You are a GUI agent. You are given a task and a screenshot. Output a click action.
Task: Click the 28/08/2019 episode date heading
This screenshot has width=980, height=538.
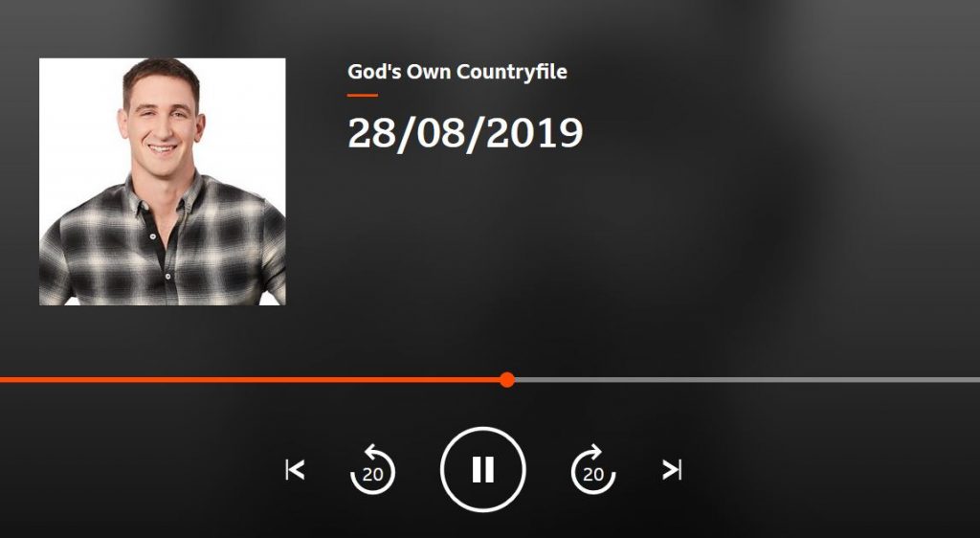pyautogui.click(x=465, y=133)
